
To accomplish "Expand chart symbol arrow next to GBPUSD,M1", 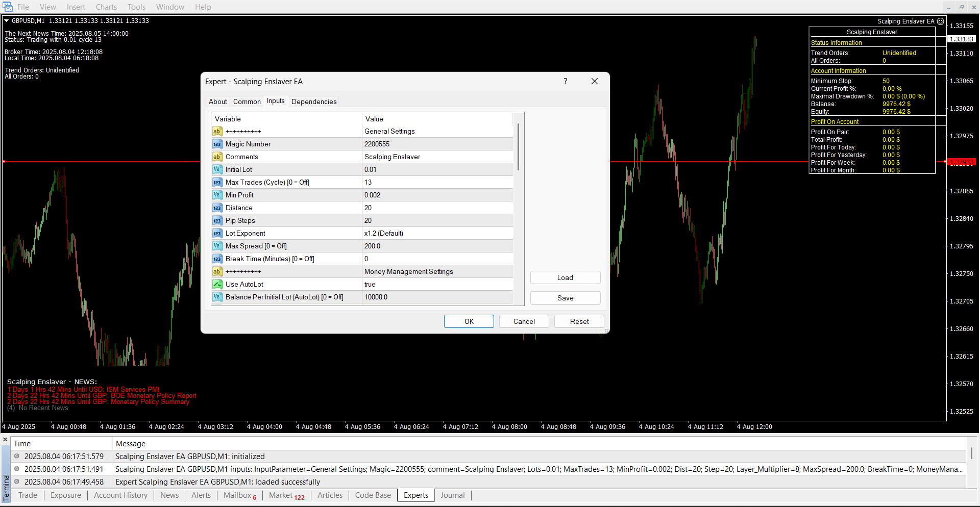I will pos(7,21).
